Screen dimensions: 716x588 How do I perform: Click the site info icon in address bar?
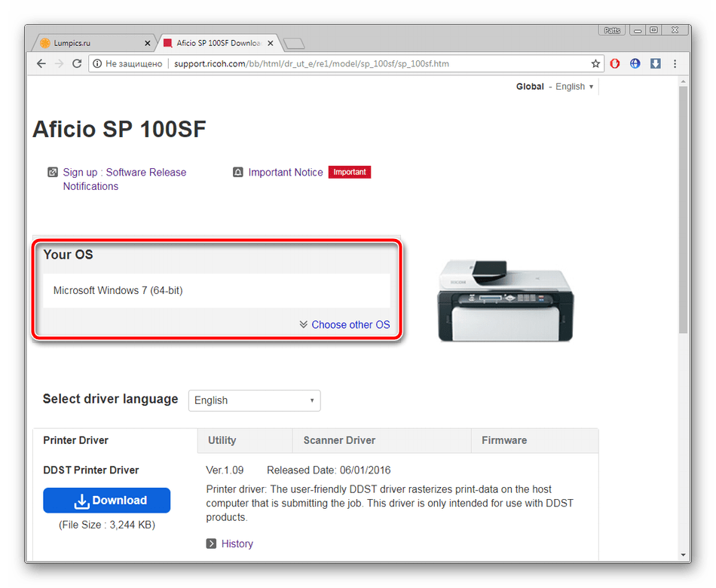point(97,64)
